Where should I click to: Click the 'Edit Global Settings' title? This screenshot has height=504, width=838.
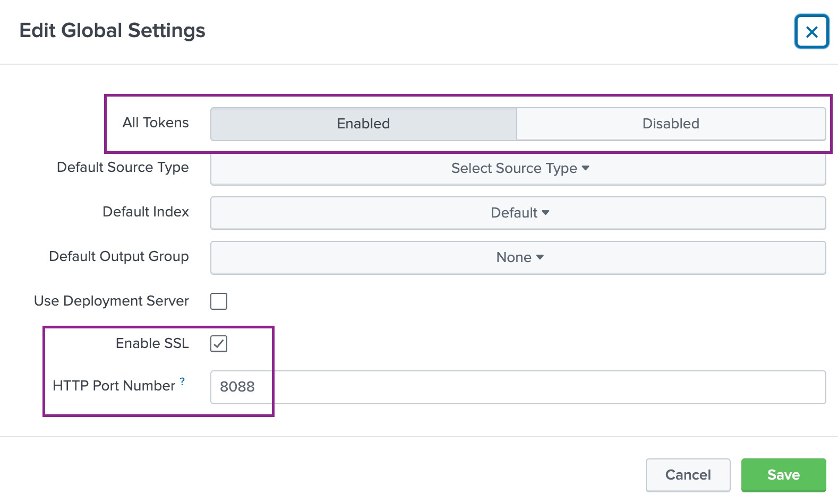[112, 31]
